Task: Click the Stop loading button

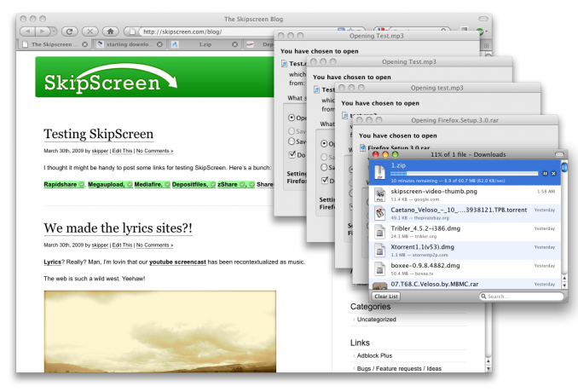Action: tap(90, 32)
